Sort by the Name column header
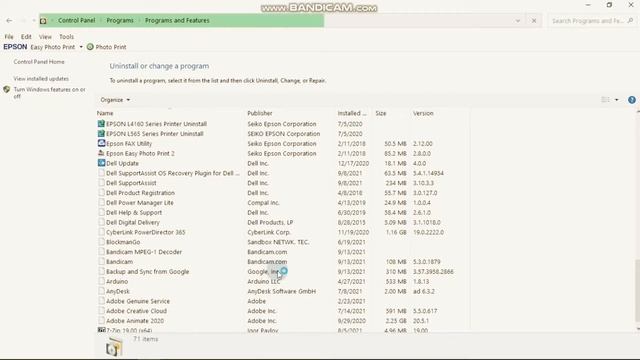 coord(105,113)
